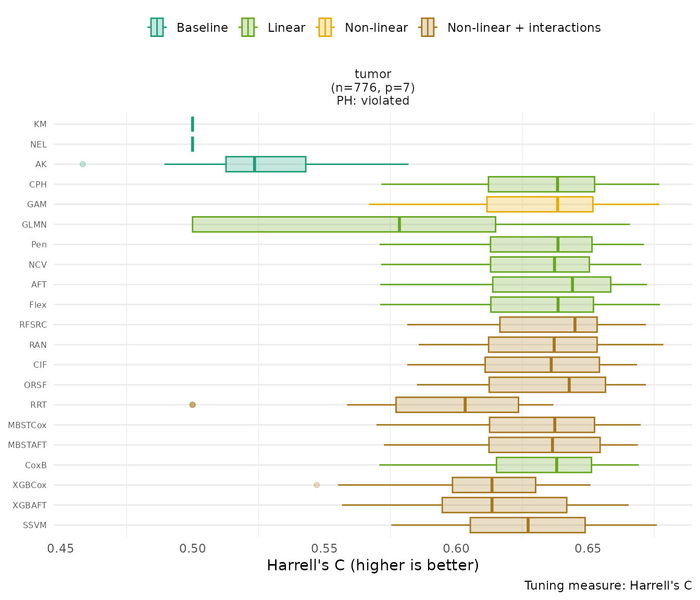Click the Non-linear legend box icon
This screenshot has height=600, width=700.
point(325,28)
